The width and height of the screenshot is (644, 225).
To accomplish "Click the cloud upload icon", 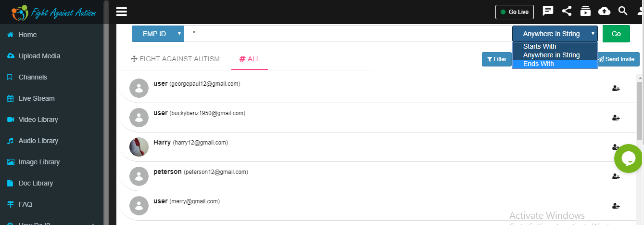I will [x=604, y=11].
